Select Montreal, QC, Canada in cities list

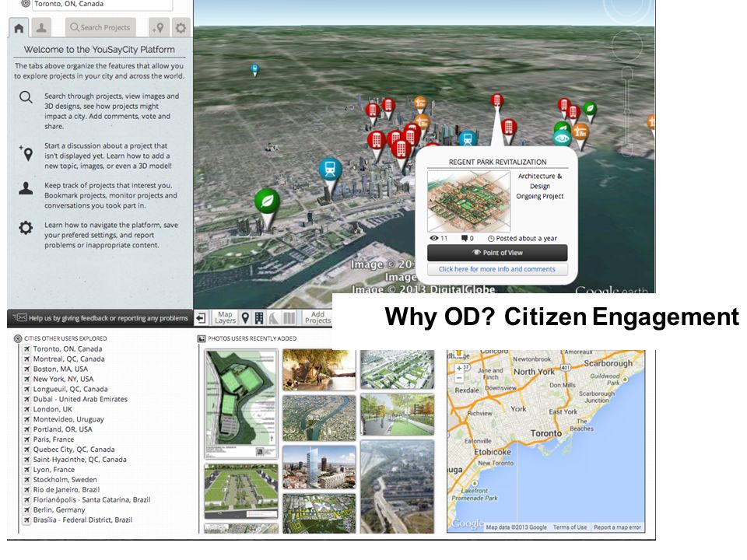click(x=68, y=359)
